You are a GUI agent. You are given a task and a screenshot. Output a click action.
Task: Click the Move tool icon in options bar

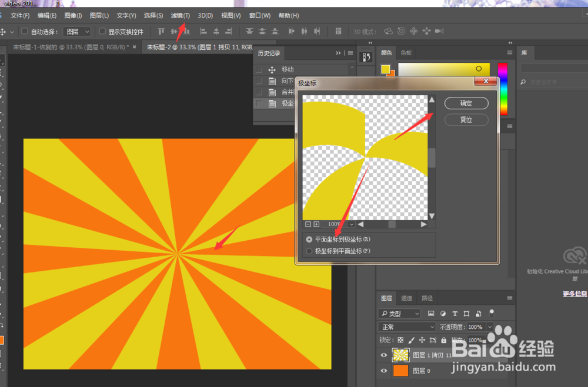3,32
